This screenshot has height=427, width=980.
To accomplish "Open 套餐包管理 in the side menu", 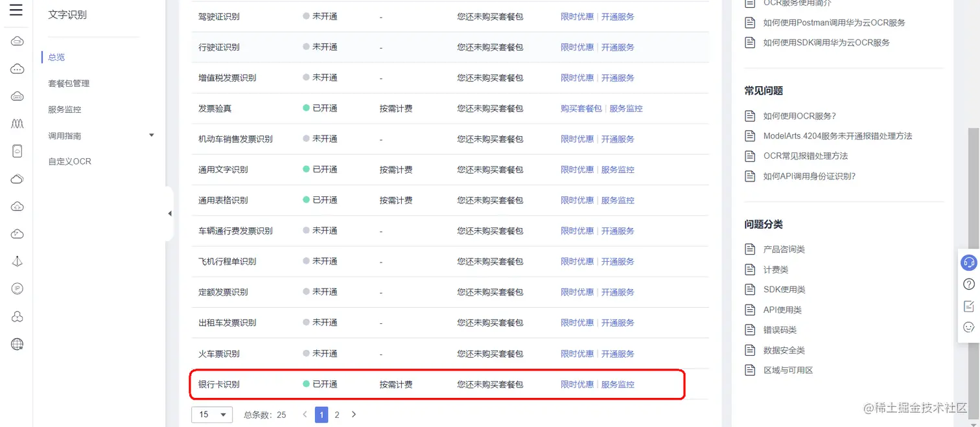I will tap(69, 84).
